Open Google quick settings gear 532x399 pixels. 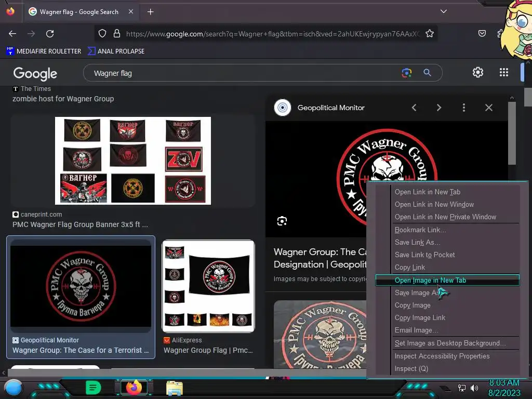478,72
